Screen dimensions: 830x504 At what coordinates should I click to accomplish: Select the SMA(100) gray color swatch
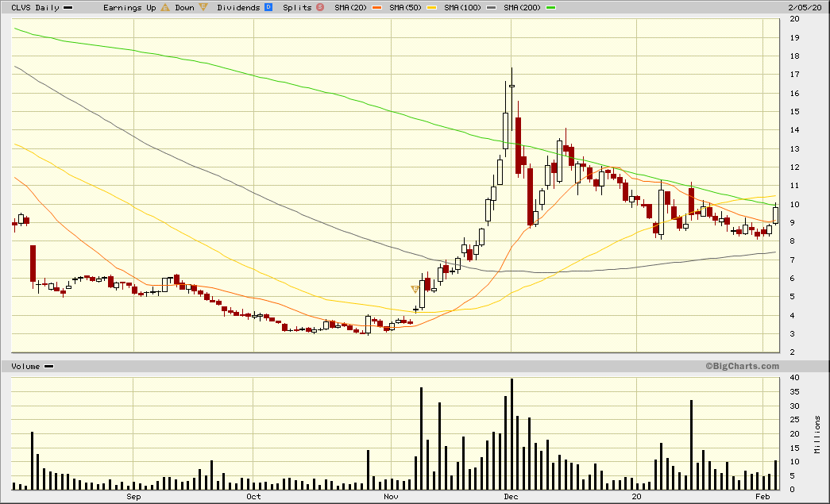pyautogui.click(x=492, y=7)
